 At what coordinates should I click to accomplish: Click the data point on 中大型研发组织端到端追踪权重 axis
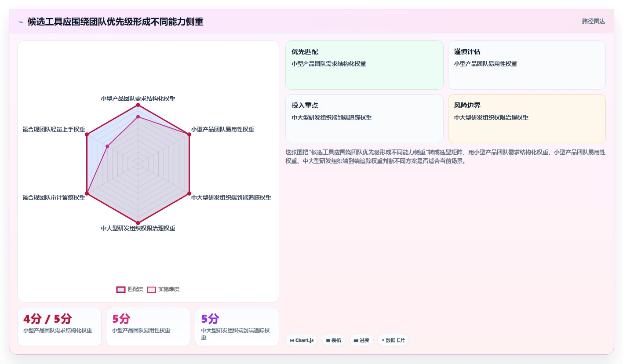[189, 193]
